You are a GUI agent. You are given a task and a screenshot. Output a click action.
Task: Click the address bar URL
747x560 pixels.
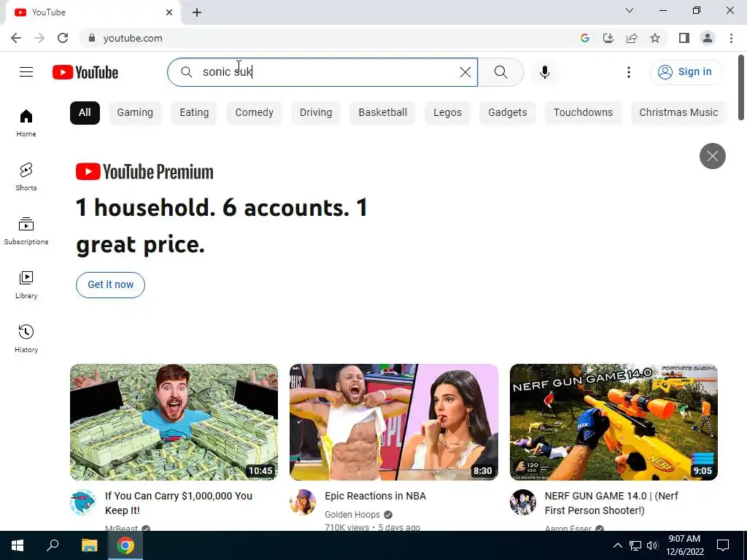point(133,38)
